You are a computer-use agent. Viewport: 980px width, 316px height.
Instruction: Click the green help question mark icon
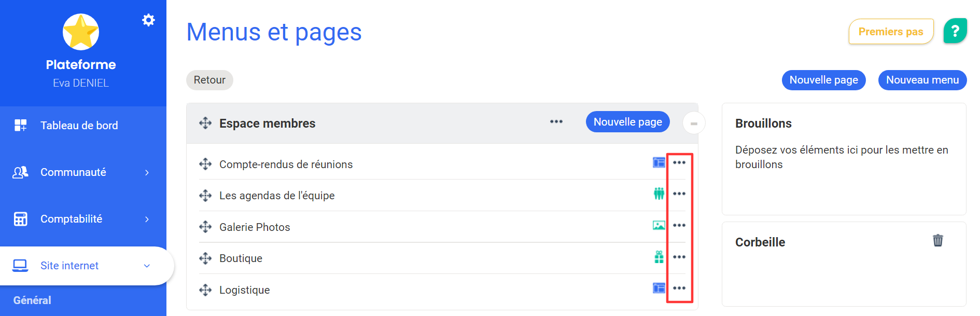(955, 31)
